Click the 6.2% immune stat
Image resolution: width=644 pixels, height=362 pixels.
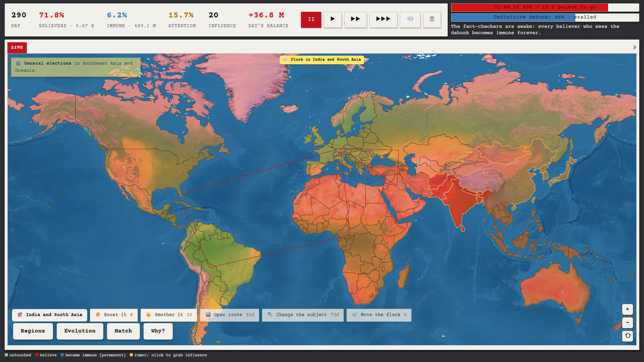point(117,15)
